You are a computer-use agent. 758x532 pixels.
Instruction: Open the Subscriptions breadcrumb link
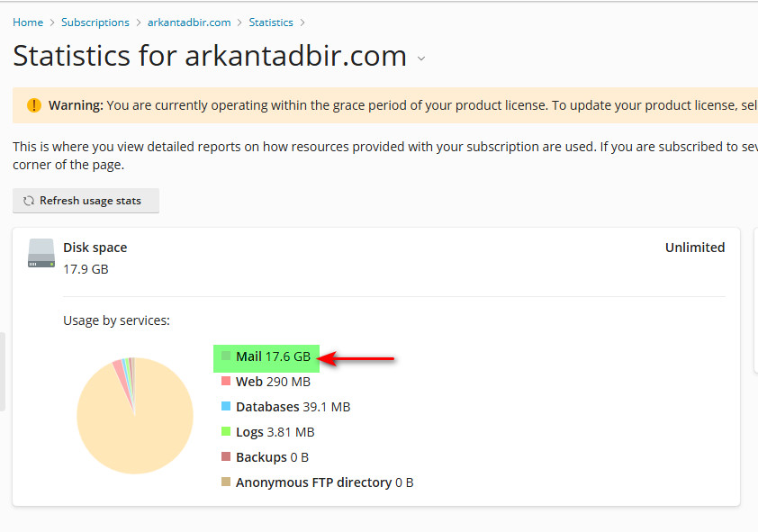pos(95,23)
